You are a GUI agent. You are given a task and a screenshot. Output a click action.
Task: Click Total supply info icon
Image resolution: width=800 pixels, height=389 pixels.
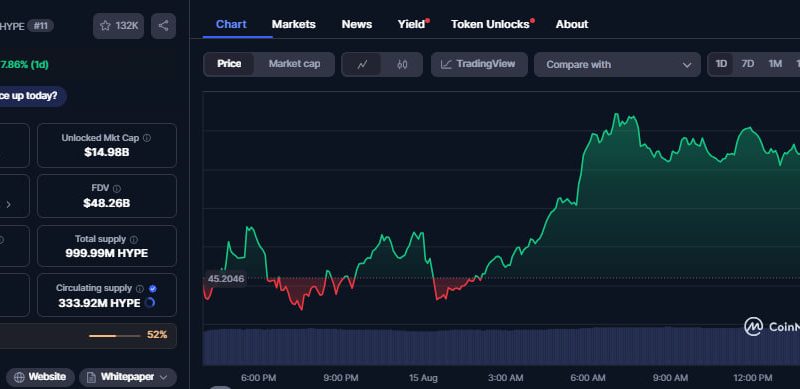(134, 239)
